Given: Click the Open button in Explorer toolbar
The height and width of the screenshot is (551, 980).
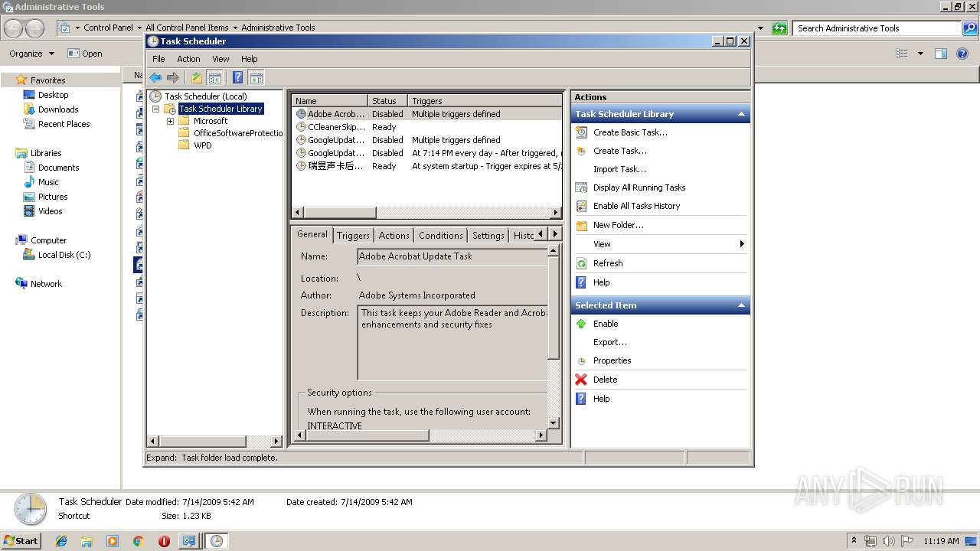Looking at the screenshot, I should [84, 54].
